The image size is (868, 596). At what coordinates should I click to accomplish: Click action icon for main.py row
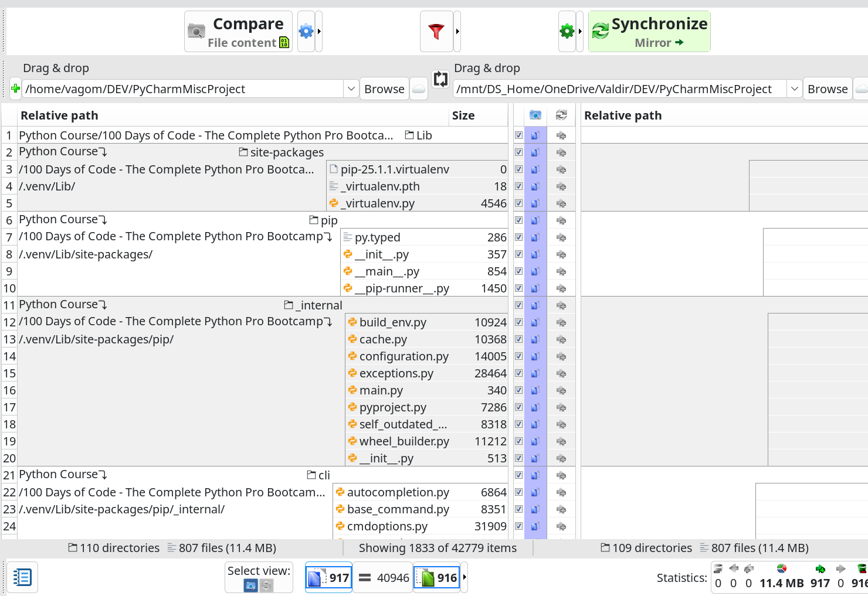pyautogui.click(x=561, y=390)
